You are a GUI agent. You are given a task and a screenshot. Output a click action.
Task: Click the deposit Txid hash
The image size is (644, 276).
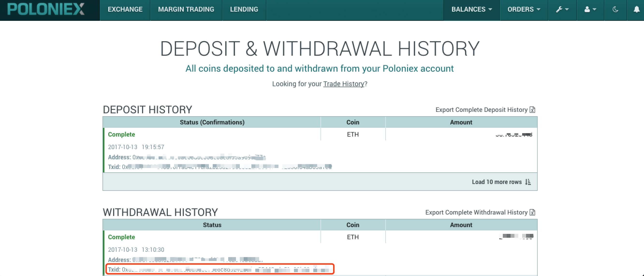tap(227, 167)
